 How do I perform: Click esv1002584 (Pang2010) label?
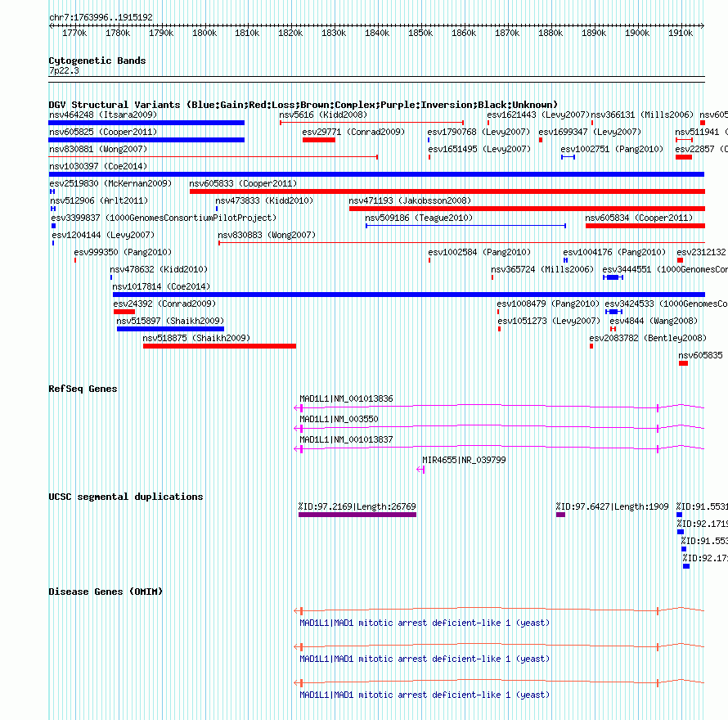[479, 252]
